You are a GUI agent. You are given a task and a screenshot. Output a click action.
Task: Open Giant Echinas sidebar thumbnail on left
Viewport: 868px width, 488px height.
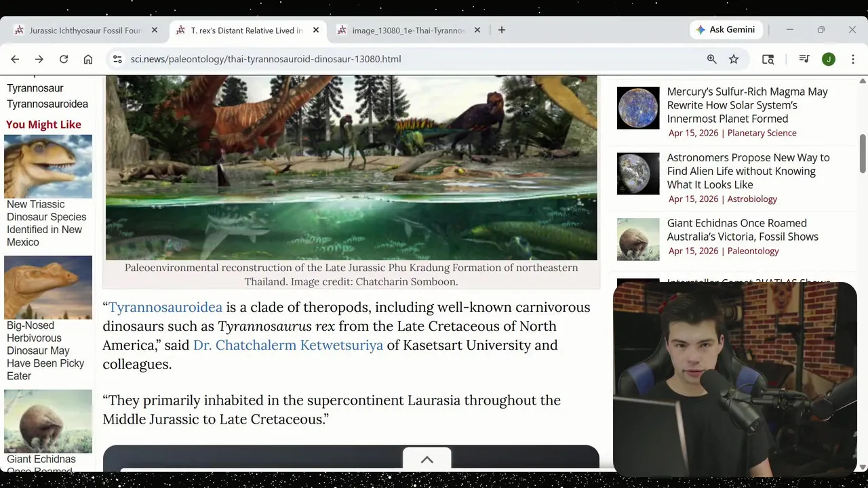[48, 421]
